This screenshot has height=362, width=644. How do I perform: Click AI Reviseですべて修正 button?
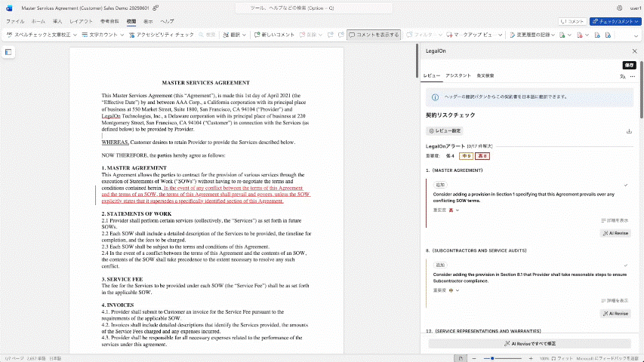pos(530,344)
